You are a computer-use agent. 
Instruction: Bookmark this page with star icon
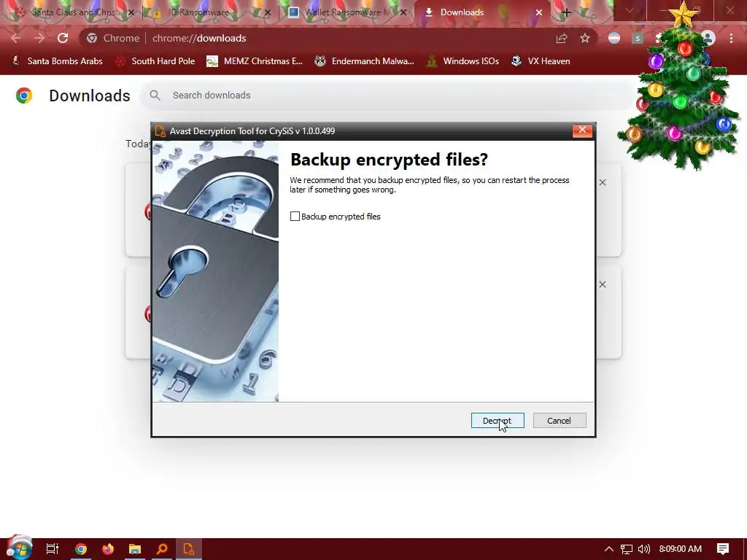pyautogui.click(x=585, y=38)
